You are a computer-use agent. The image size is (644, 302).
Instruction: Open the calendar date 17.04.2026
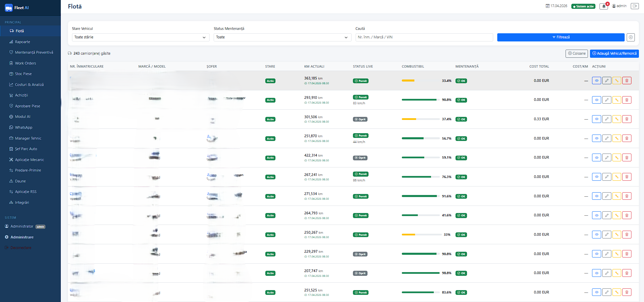556,6
